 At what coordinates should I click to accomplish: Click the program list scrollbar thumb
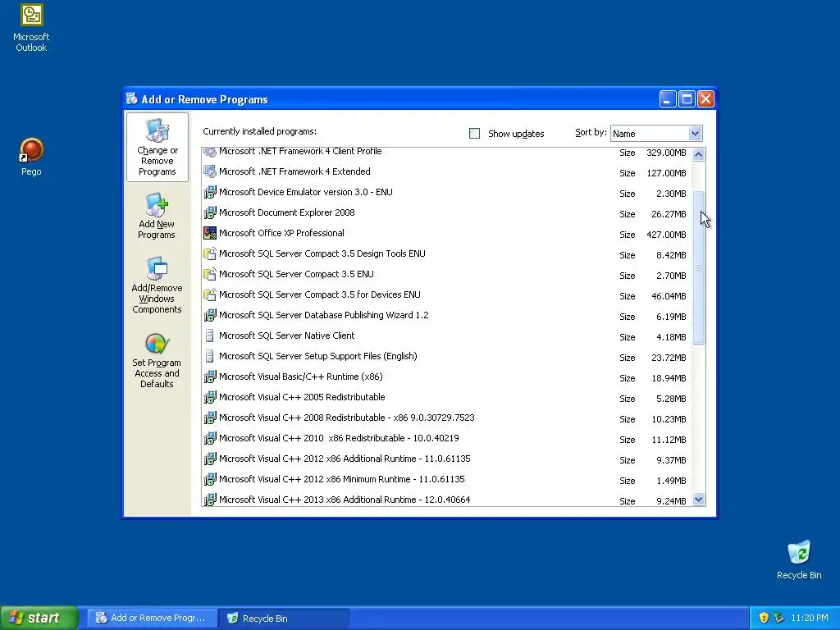tap(698, 267)
